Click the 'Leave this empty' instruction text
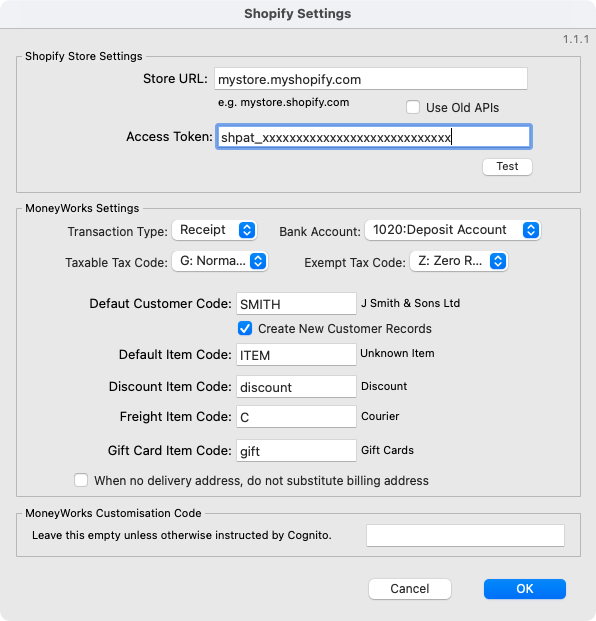The image size is (596, 621). [182, 535]
